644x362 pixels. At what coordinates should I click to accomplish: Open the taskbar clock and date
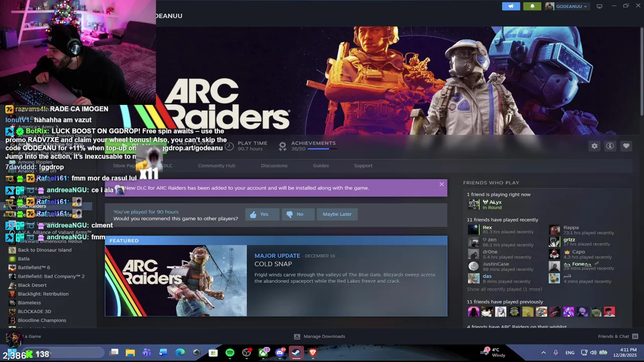[624, 352]
